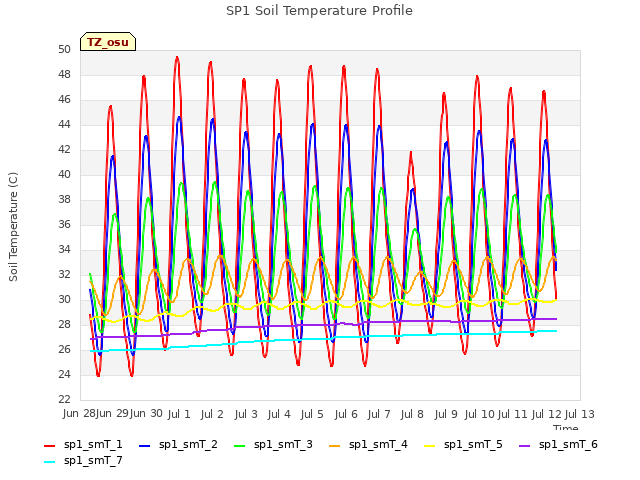This screenshot has height=480, width=640.
Task: Click the 44 y-axis tick label
Action: tap(64, 124)
